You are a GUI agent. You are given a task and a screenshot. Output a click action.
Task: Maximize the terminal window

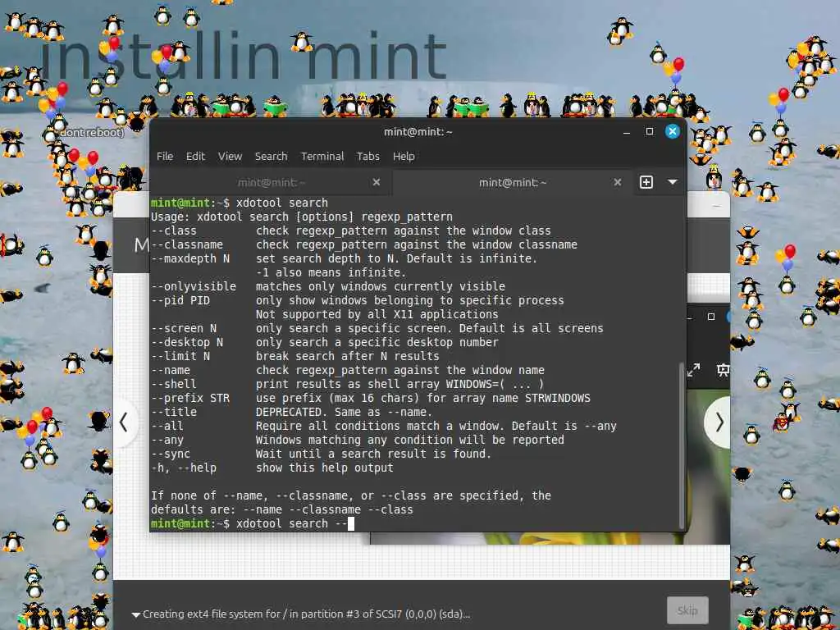click(x=650, y=131)
